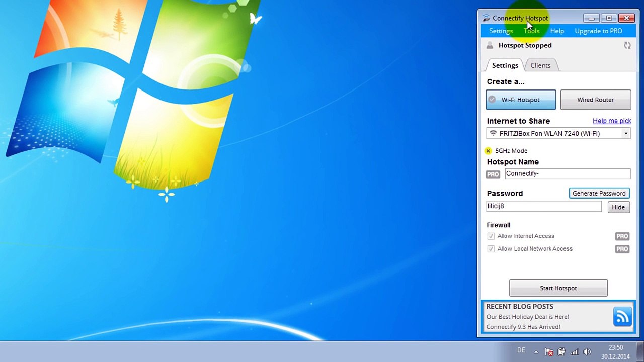Select the Wi-Fi Hotspot mode

(x=521, y=100)
